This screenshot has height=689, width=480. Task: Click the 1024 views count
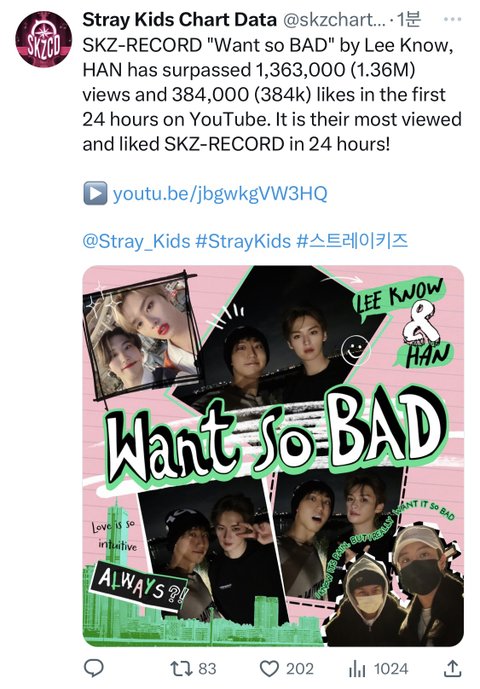391,669
